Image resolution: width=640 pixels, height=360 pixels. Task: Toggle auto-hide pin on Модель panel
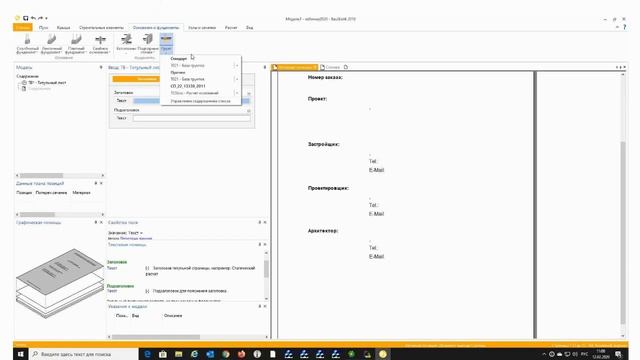pos(101,67)
